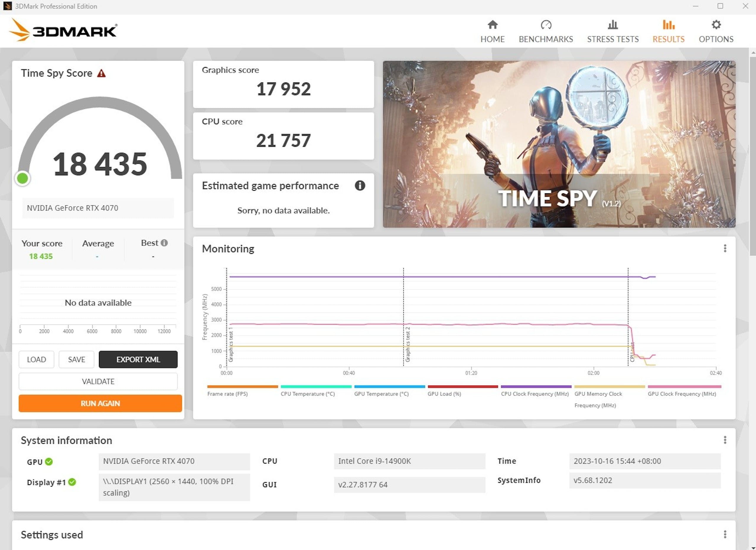Click the green score indicator dot on gauge
756x550 pixels.
23,179
